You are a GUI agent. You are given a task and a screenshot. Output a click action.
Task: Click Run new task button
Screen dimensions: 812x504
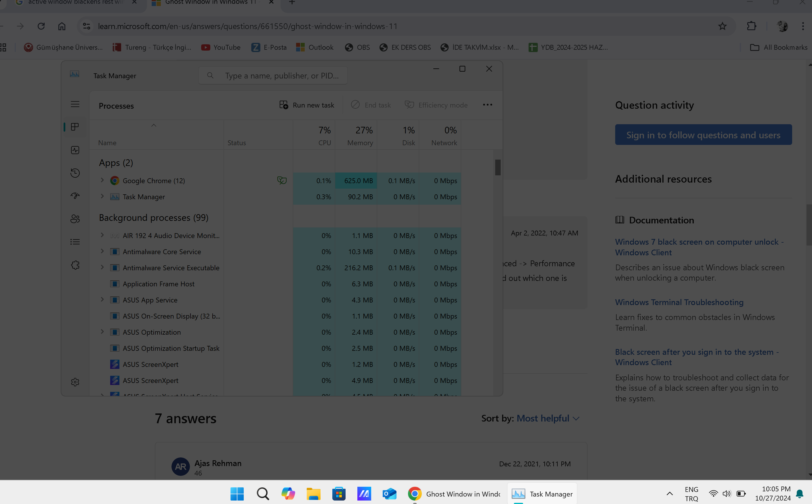pos(306,105)
